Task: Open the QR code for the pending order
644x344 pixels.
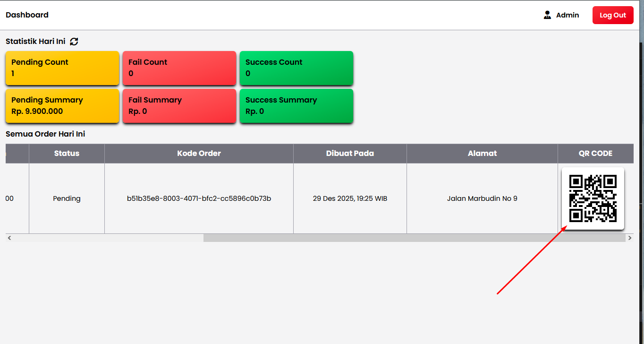Action: [593, 198]
